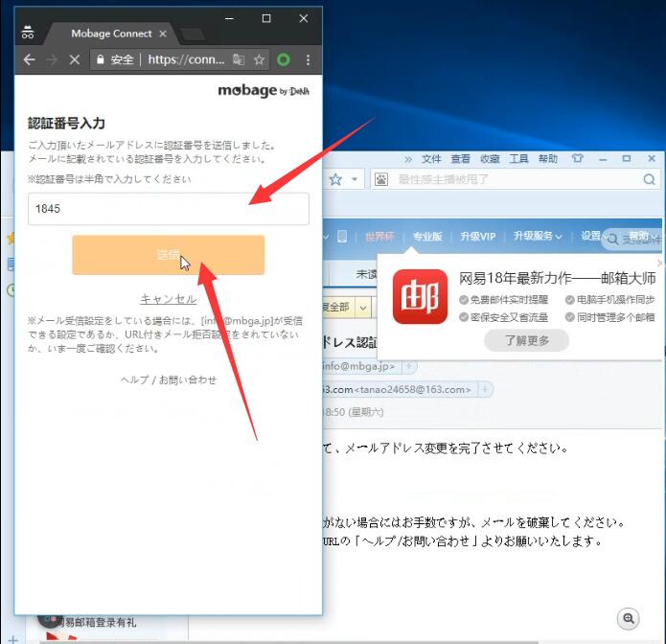The image size is (666, 644).
Task: Click the verification code input field
Action: point(169,209)
